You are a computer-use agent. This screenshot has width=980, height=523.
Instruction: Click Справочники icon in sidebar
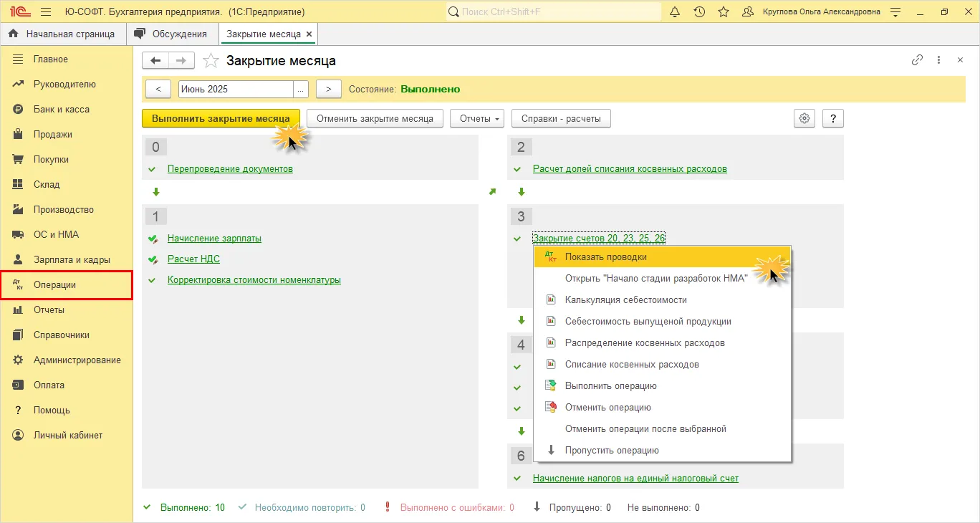point(19,335)
